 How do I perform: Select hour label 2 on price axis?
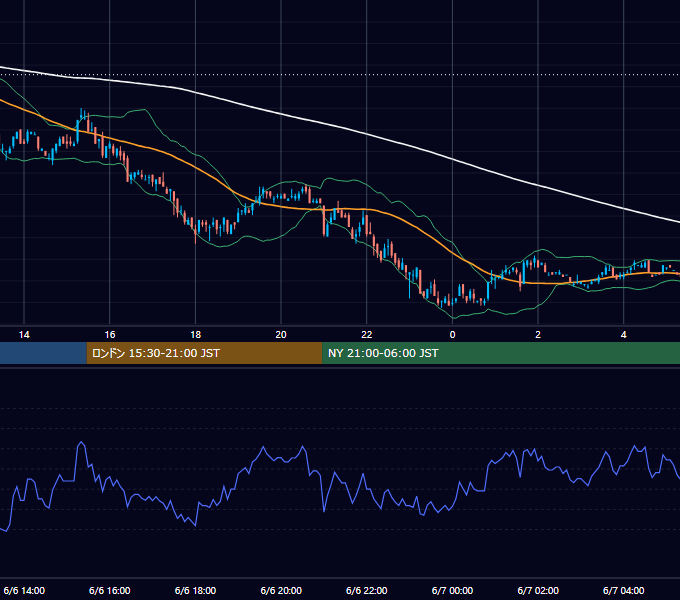pyautogui.click(x=538, y=335)
